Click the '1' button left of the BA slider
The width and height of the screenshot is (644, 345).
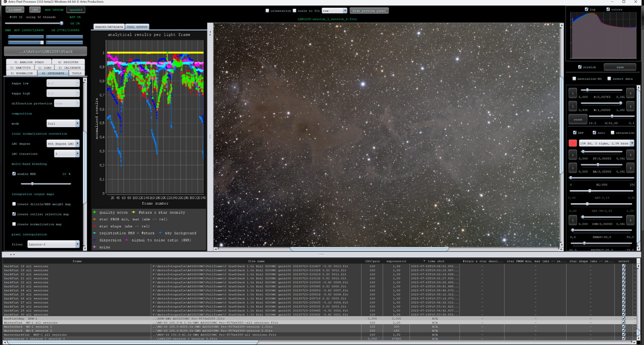573,168
